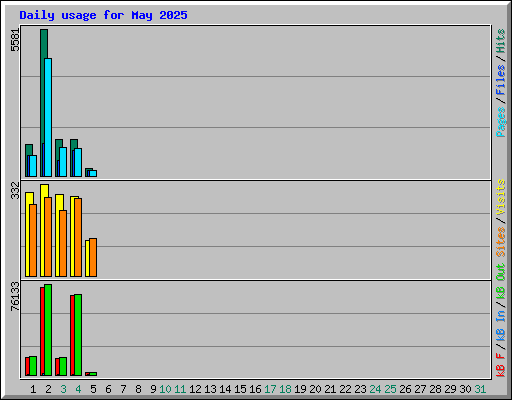
Task: Click the 'Visits' legend label
Action: [500, 197]
